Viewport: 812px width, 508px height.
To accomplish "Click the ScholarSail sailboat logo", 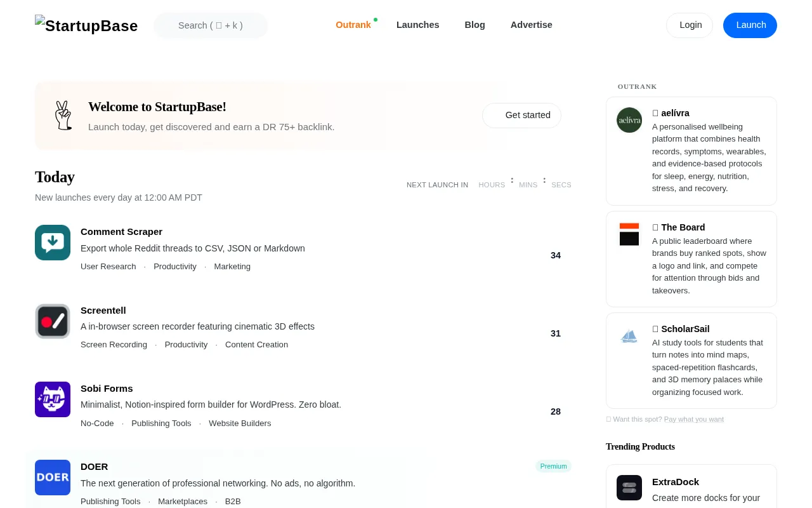I will click(629, 336).
